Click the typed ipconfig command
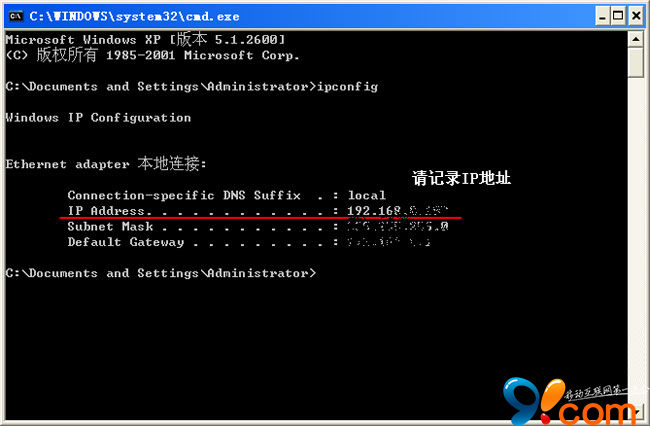Screen dimensions: 650x426 pyautogui.click(x=348, y=87)
